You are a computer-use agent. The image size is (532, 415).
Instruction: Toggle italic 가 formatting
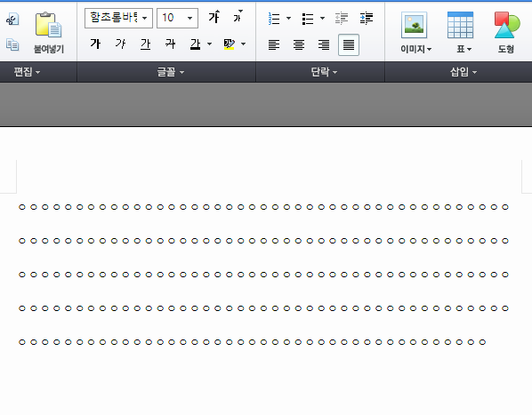coord(120,44)
